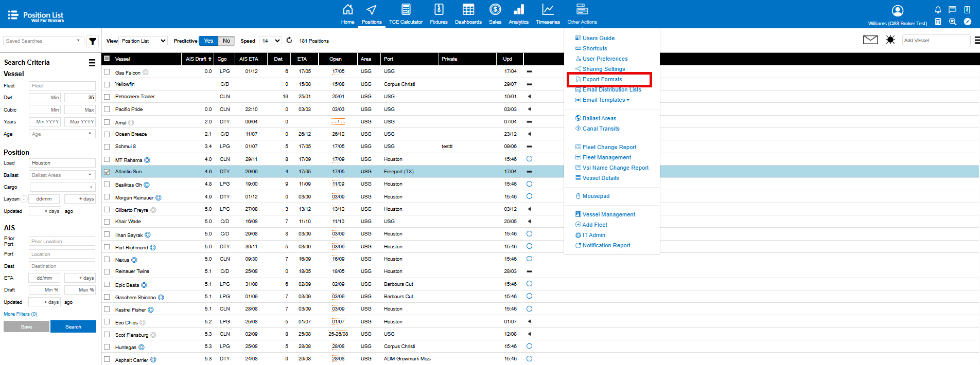This screenshot has height=365, width=980.
Task: Click the Add Vessel input field
Action: (x=935, y=41)
